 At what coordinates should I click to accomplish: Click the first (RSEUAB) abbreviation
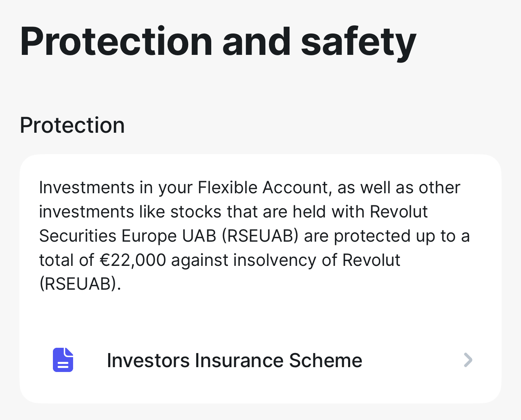260,236
